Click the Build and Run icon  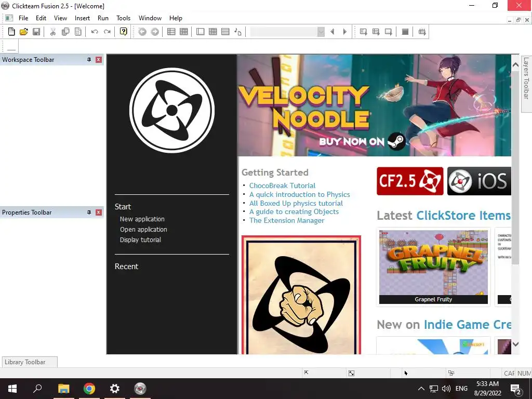pyautogui.click(x=422, y=32)
